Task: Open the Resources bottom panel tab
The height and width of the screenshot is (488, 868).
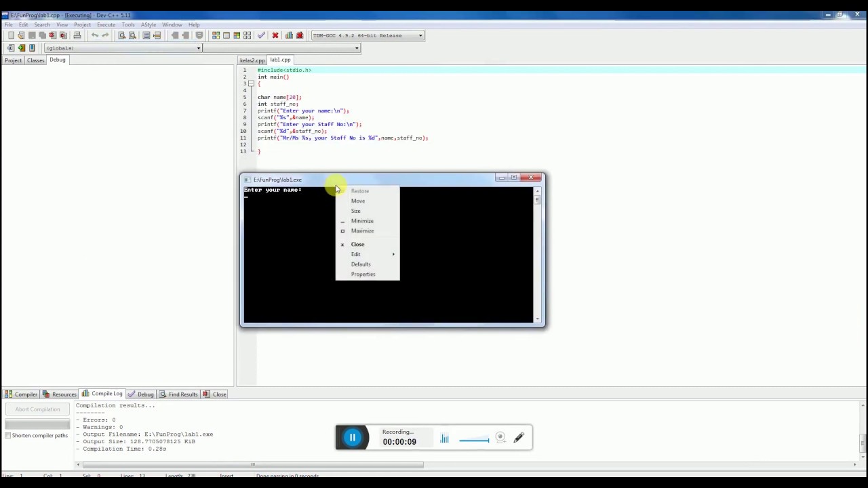Action: pos(60,394)
